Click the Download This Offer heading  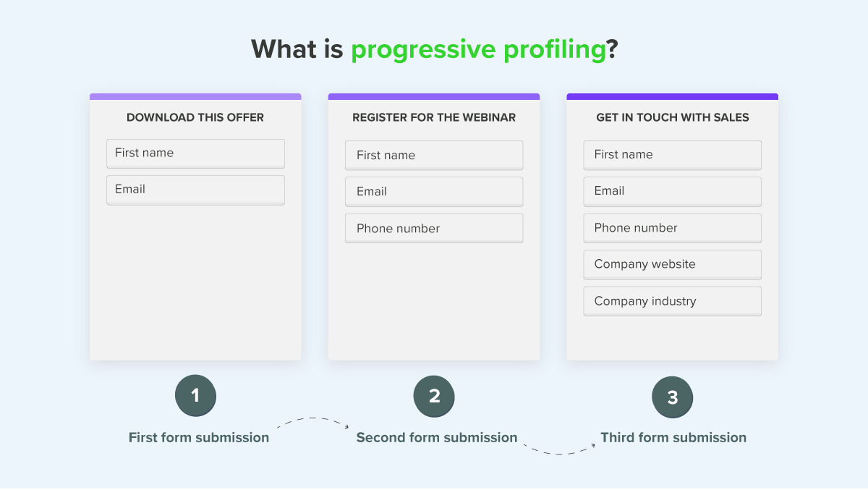195,117
